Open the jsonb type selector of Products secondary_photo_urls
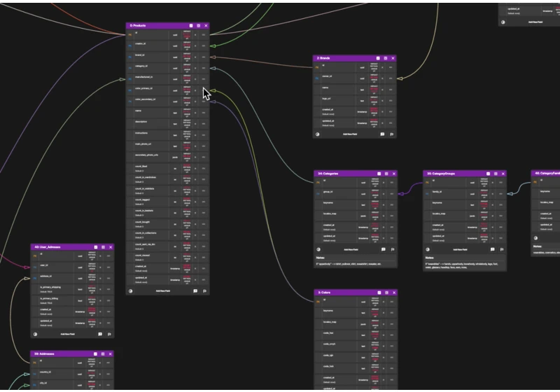The width and height of the screenshot is (560, 392). pos(176,157)
